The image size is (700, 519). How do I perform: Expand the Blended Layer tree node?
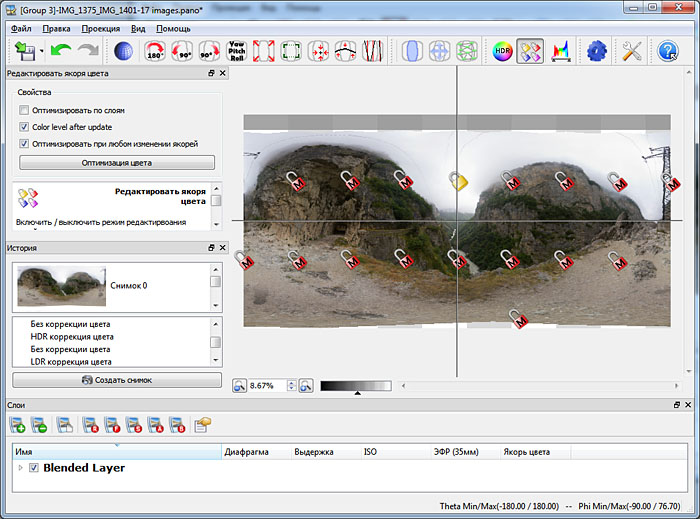[x=20, y=468]
